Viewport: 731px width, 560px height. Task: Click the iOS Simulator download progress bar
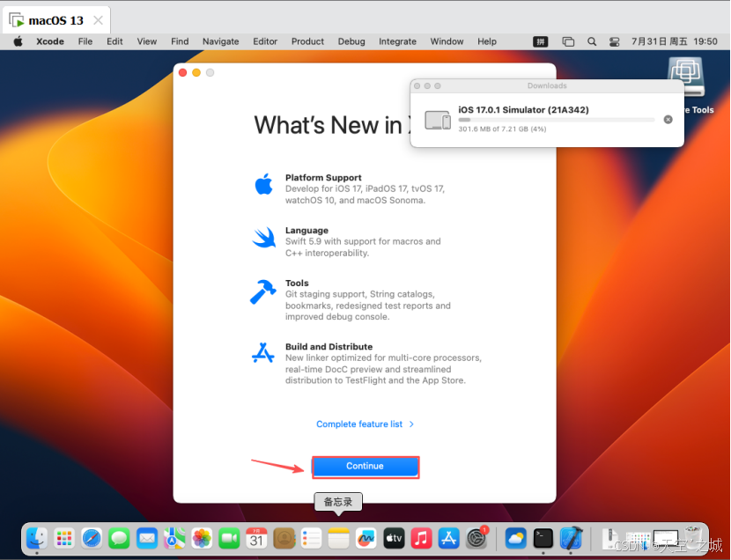point(556,120)
